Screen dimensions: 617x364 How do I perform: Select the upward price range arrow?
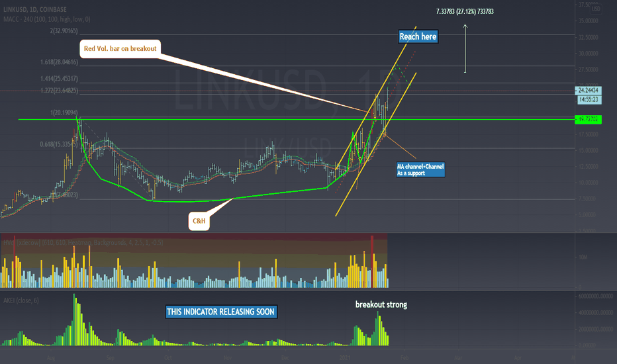coord(465,49)
